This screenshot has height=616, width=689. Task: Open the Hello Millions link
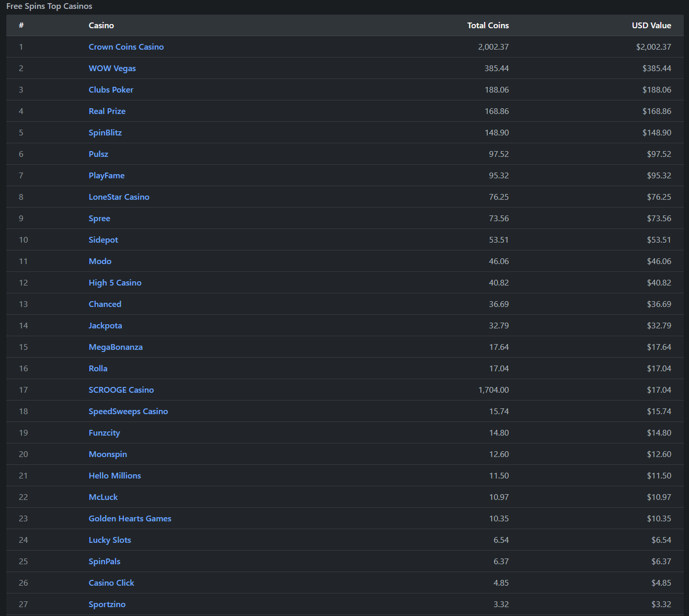114,475
